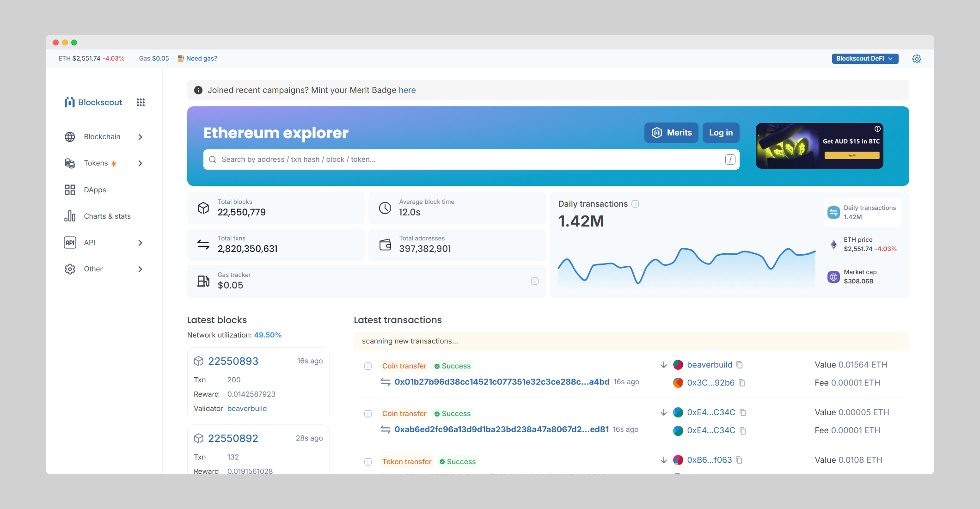Copy the 0xB6...f063 address
980x509 pixels.
coord(739,460)
